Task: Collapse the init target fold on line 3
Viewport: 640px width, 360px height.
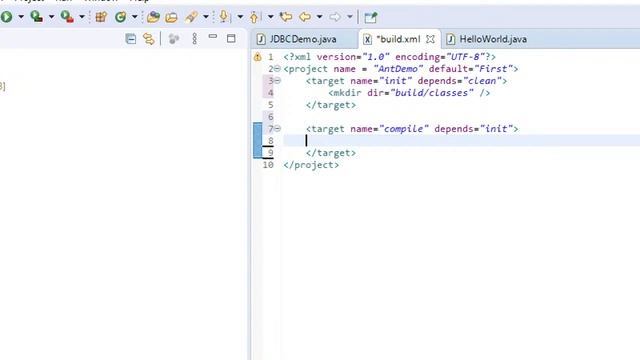Action: coord(278,80)
